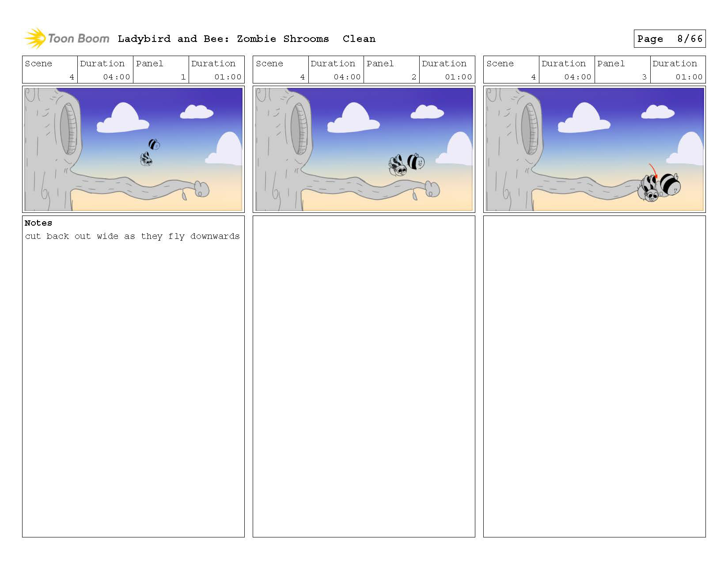Viewport: 728px width, 571px height.
Task: Click the Notes text under Panel 1
Action: (x=132, y=236)
